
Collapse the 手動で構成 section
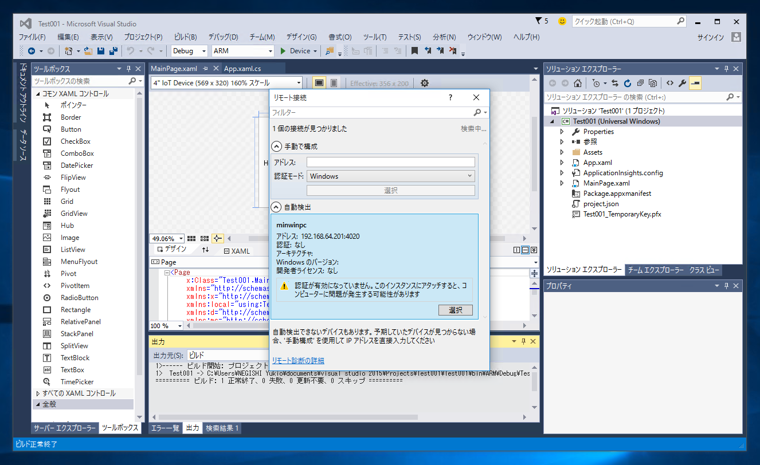click(x=276, y=146)
